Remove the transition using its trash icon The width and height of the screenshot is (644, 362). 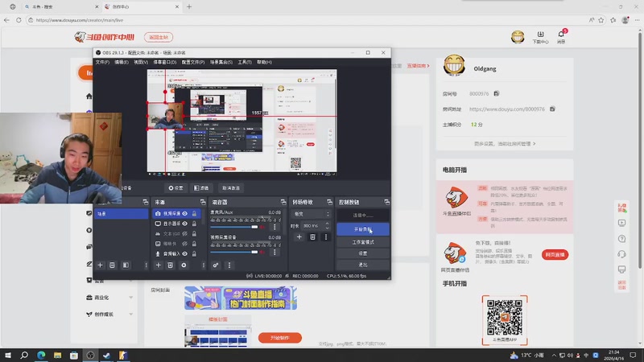tap(312, 237)
